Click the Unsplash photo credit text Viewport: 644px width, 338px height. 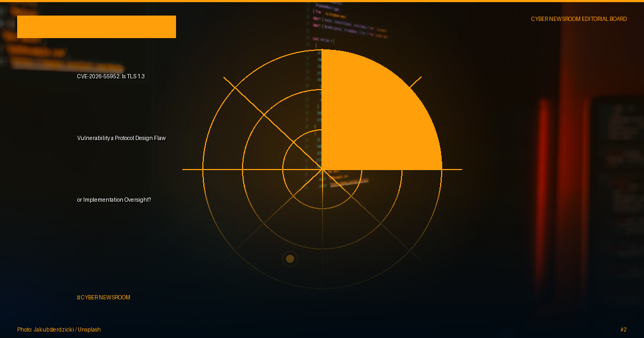(x=59, y=329)
